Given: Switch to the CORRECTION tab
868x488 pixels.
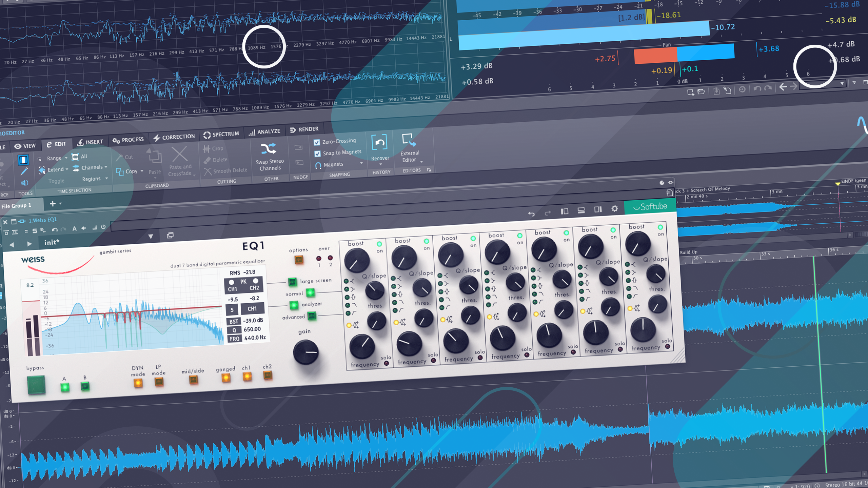Looking at the screenshot, I should (174, 137).
